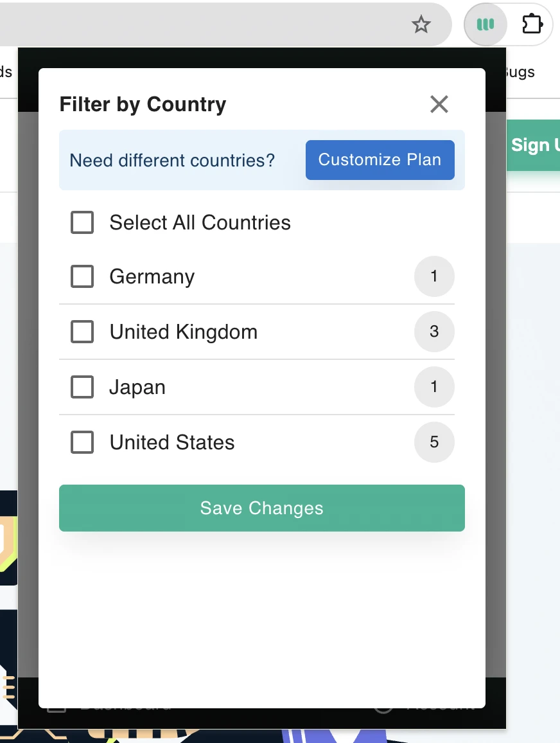Click the United States country label
560x743 pixels.
(x=172, y=443)
